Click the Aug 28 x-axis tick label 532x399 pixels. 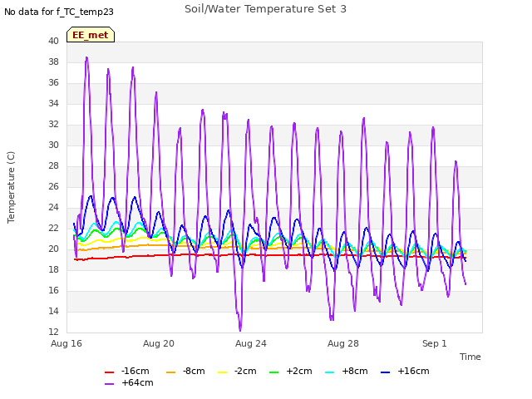click(x=343, y=343)
